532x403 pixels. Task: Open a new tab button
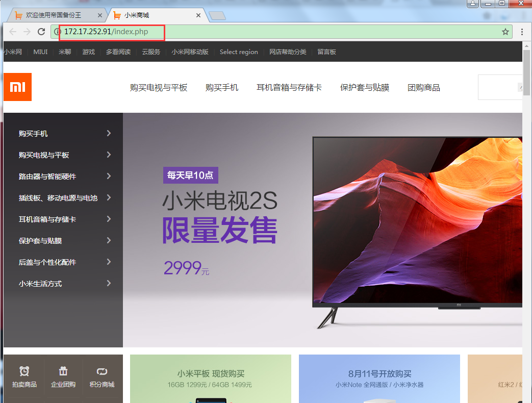pyautogui.click(x=217, y=16)
